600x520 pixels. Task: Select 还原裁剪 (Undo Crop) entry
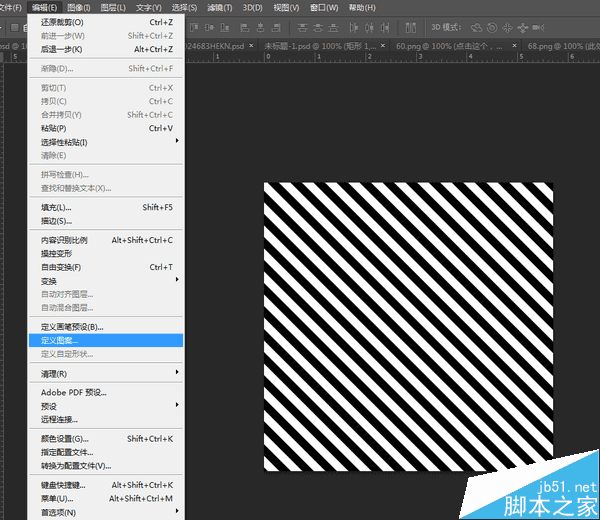(x=62, y=22)
